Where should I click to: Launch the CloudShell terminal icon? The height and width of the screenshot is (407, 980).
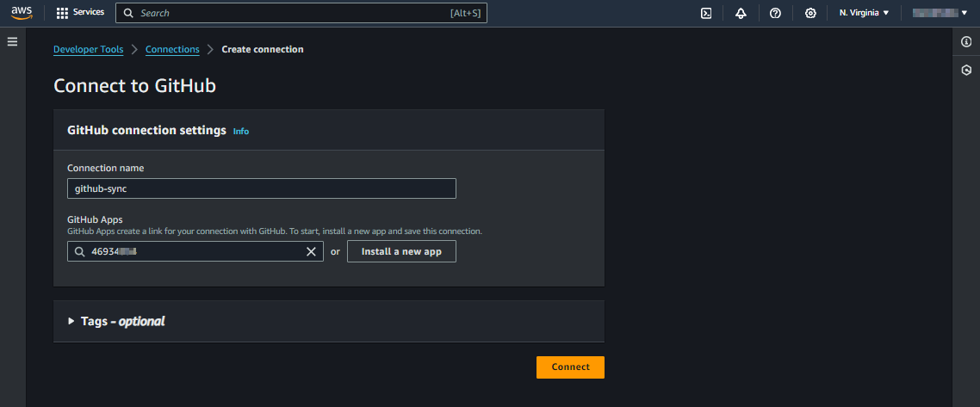click(706, 13)
